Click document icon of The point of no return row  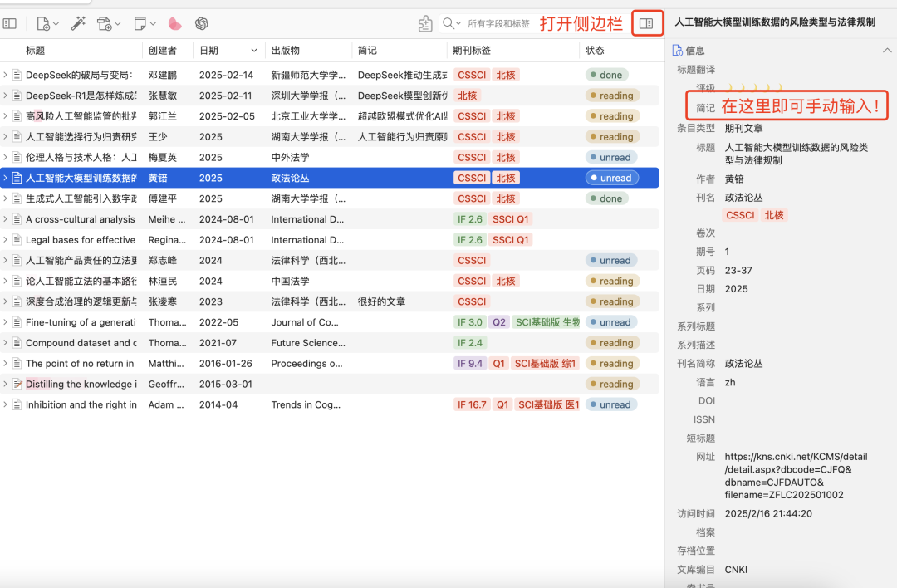click(17, 363)
